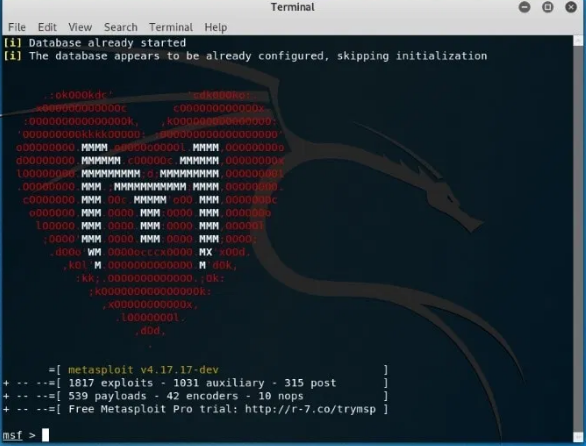Close the Terminal window
The width and height of the screenshot is (586, 446).
(571, 7)
